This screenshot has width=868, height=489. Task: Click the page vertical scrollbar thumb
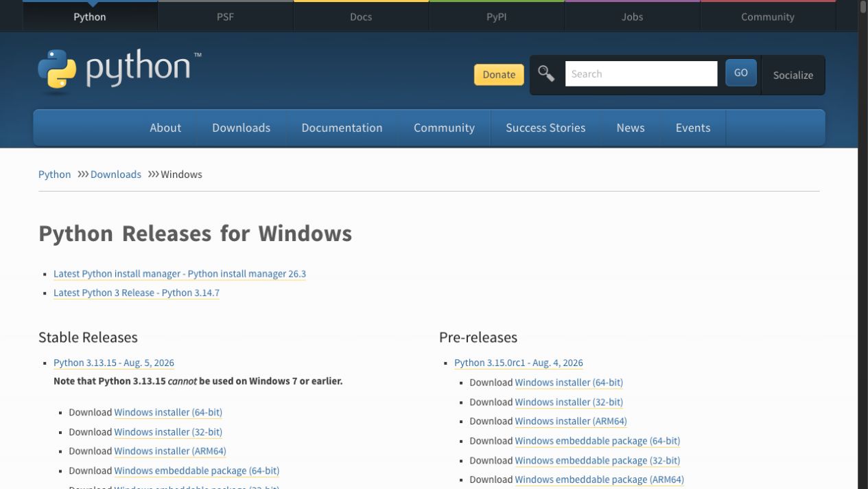click(863, 7)
